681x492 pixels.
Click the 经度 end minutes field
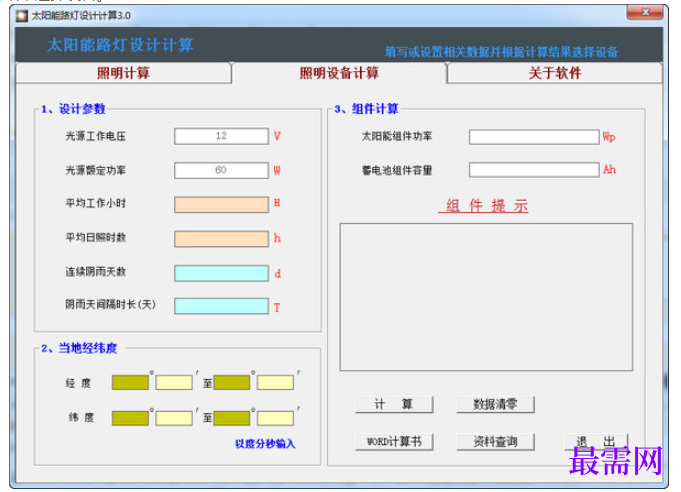point(275,383)
